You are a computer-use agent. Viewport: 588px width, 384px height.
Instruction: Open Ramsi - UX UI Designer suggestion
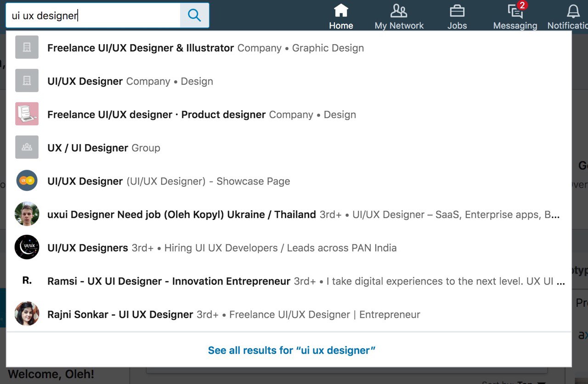(x=169, y=281)
